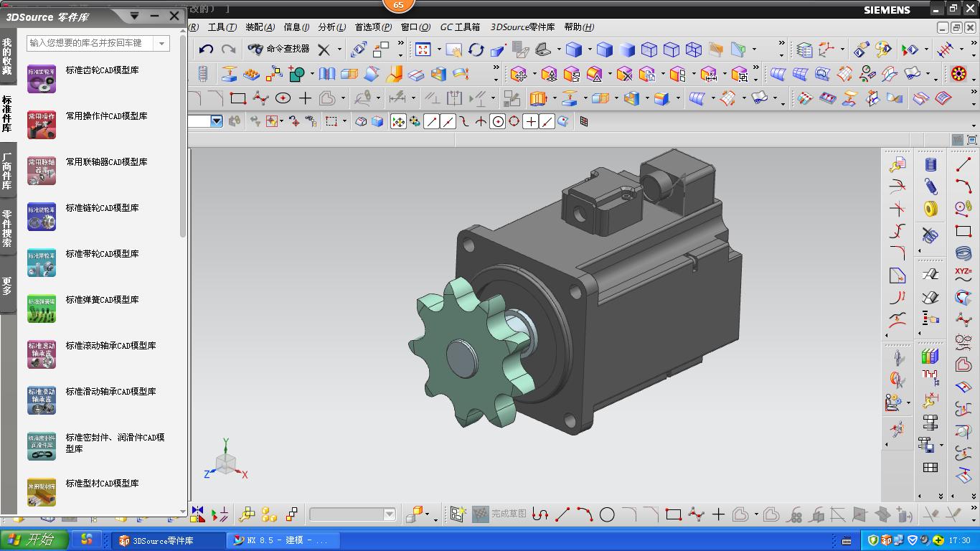Toggle the Arc Center snap option
The height and width of the screenshot is (551, 980).
tap(497, 122)
